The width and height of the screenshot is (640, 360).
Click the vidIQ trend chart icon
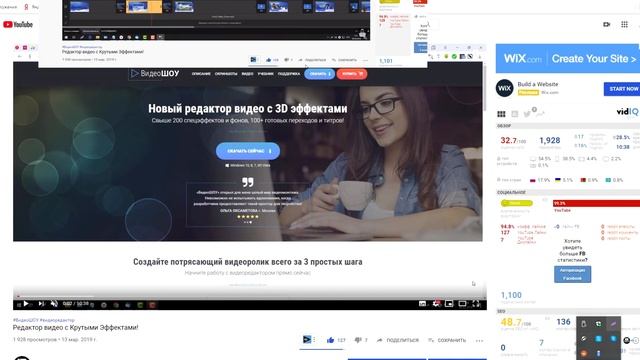(x=540, y=114)
